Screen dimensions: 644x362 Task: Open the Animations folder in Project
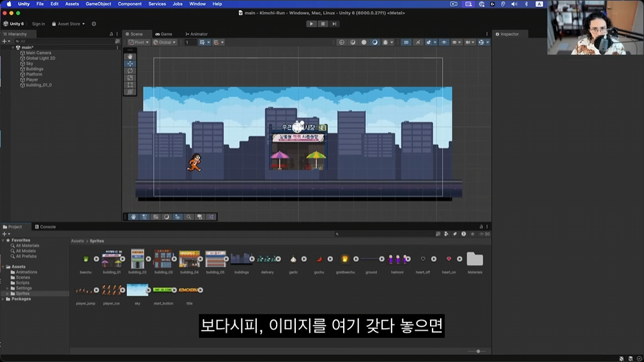click(x=26, y=272)
